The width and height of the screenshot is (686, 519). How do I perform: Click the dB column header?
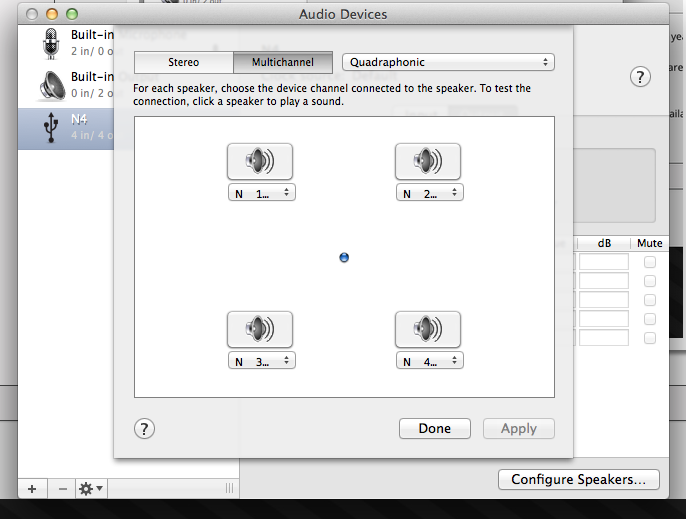click(604, 243)
